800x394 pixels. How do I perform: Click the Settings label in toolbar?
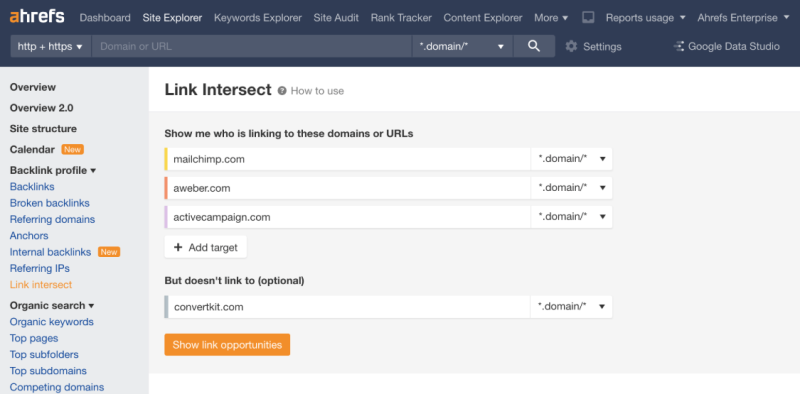603,46
